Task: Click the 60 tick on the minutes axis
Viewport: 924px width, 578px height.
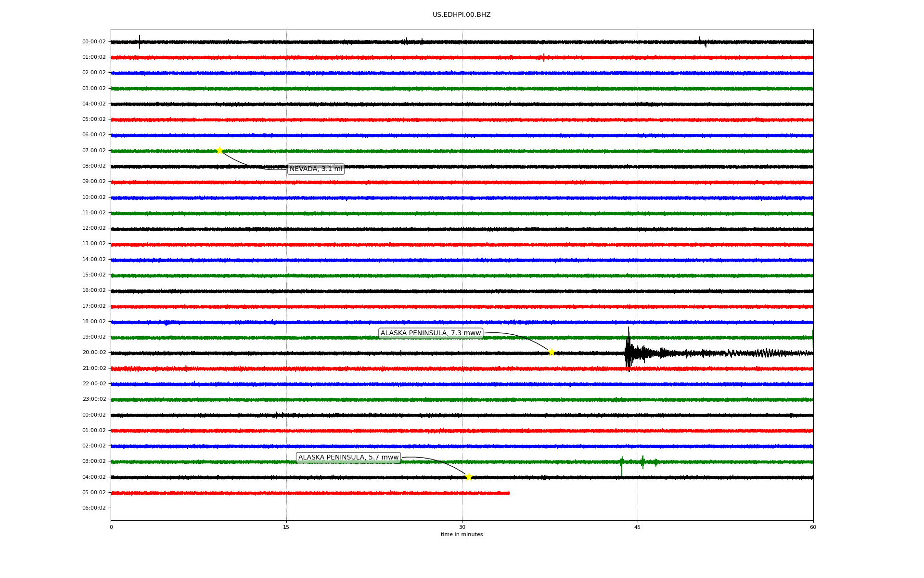Action: [x=813, y=527]
